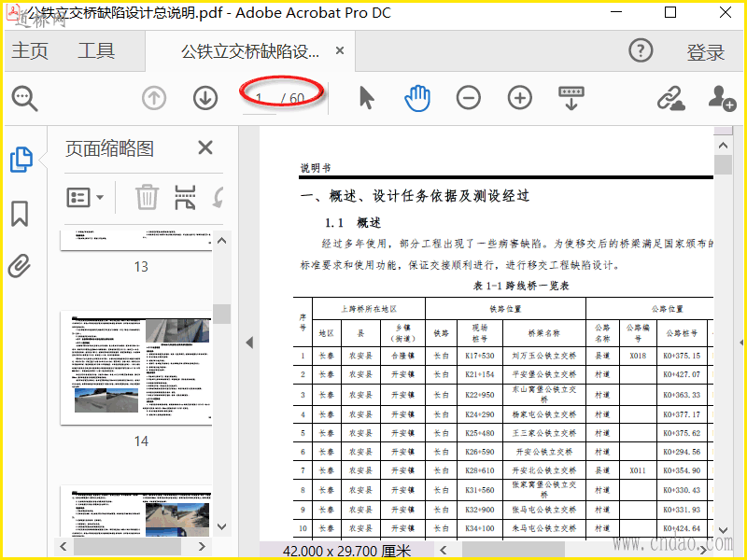
Task: Click the add person share icon
Action: click(722, 99)
